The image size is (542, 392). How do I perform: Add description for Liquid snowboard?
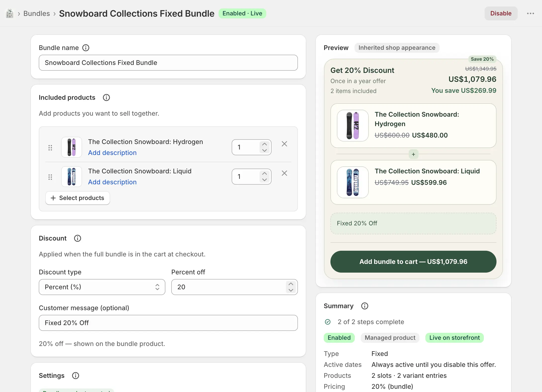point(112,182)
